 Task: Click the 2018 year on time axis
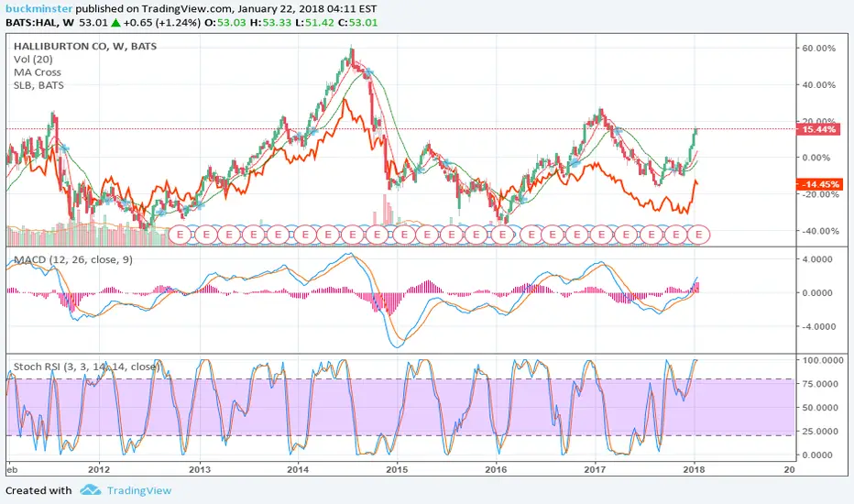click(x=694, y=469)
